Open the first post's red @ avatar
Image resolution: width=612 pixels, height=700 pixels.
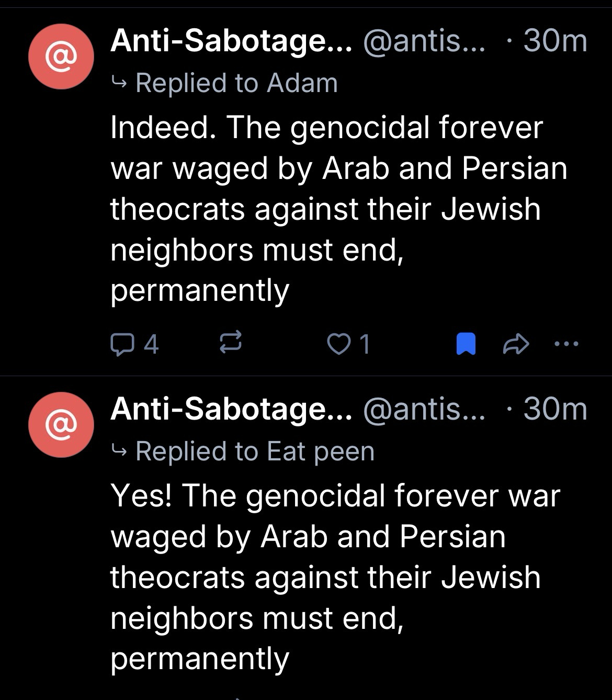(61, 56)
